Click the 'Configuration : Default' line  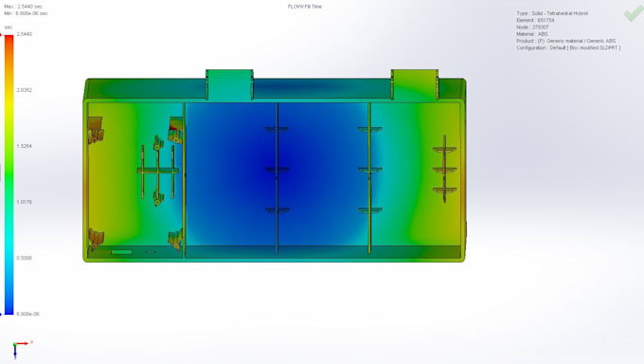(568, 48)
